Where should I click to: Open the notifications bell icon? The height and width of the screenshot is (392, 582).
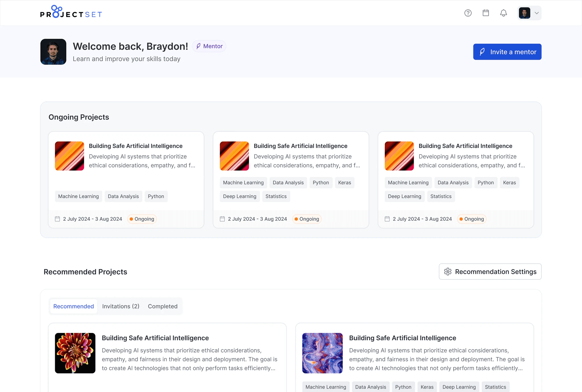pyautogui.click(x=503, y=13)
